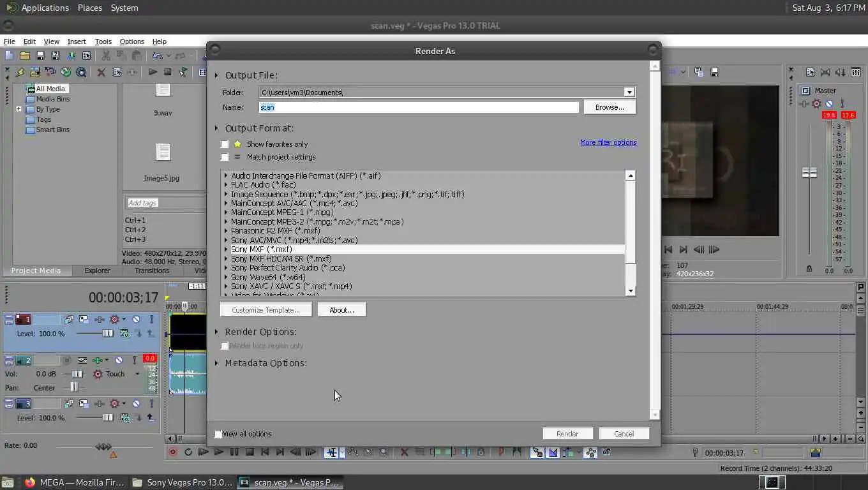This screenshot has width=868, height=490.
Task: Click the Start Preview play icon in Project Media
Action: (153, 72)
